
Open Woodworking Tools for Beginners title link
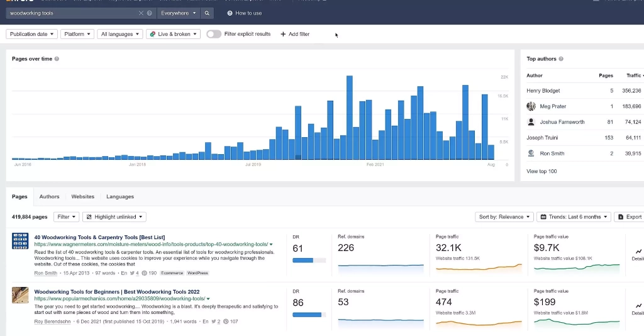coord(116,292)
